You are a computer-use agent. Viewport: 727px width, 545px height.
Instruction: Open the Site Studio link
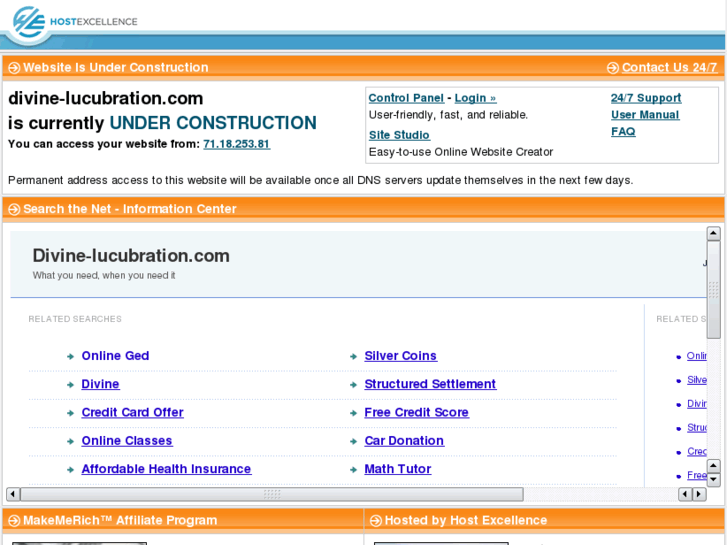[x=399, y=135]
